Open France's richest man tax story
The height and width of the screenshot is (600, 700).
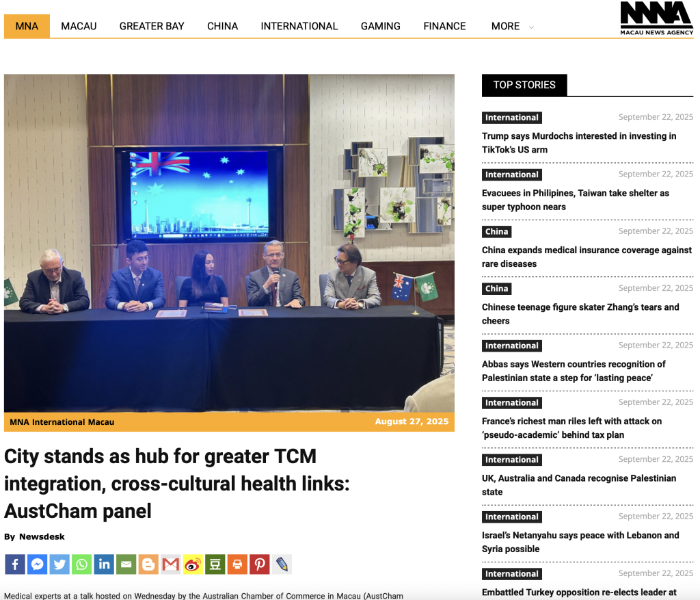(x=572, y=428)
